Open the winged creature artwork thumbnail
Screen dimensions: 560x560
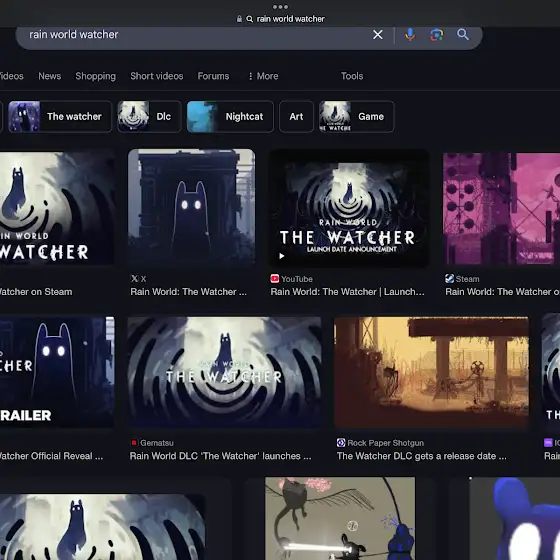click(340, 519)
